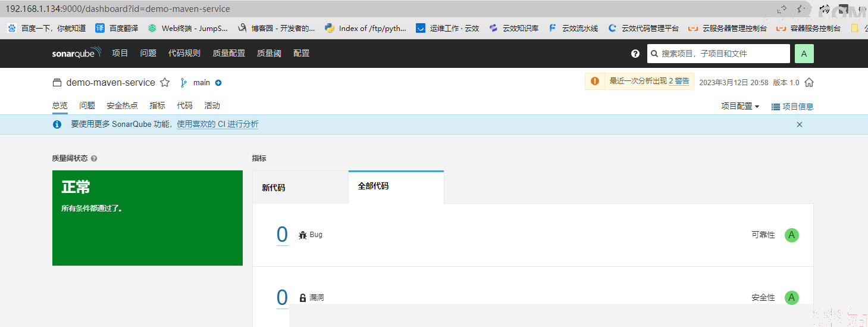Click the user avatar A
This screenshot has height=327, width=868.
coord(804,54)
